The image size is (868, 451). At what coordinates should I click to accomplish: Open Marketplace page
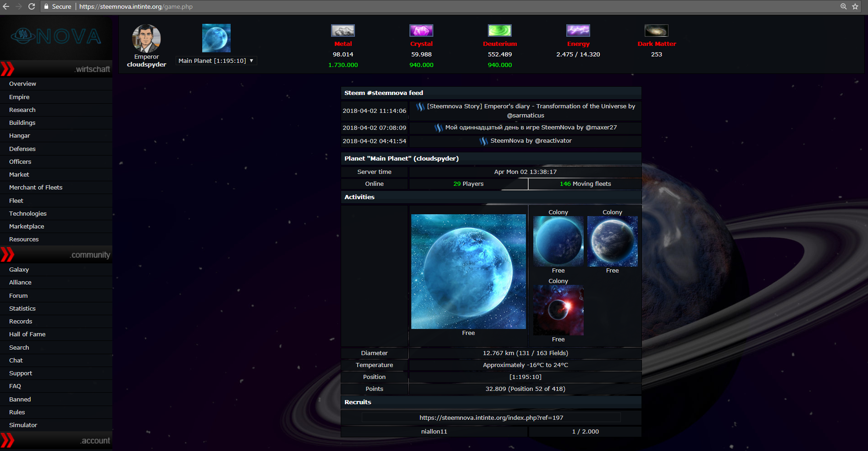(x=27, y=226)
